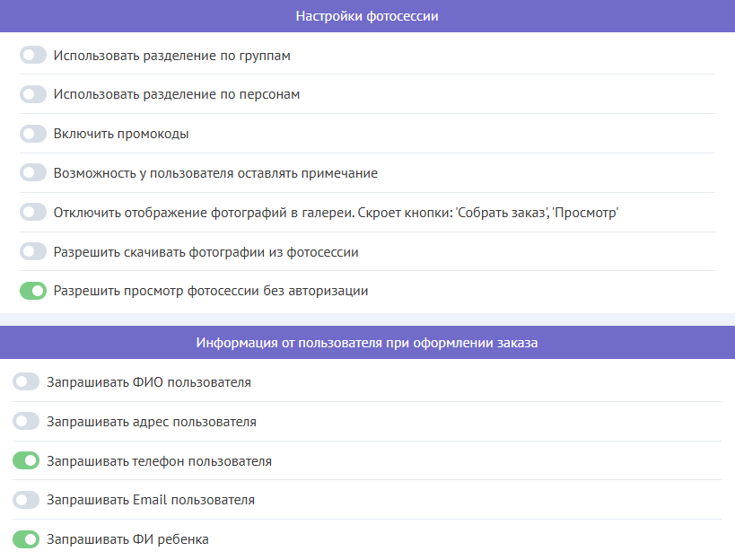Click 'Информация от пользователя при оформлении заказа' header
The width and height of the screenshot is (735, 560).
(x=367, y=343)
